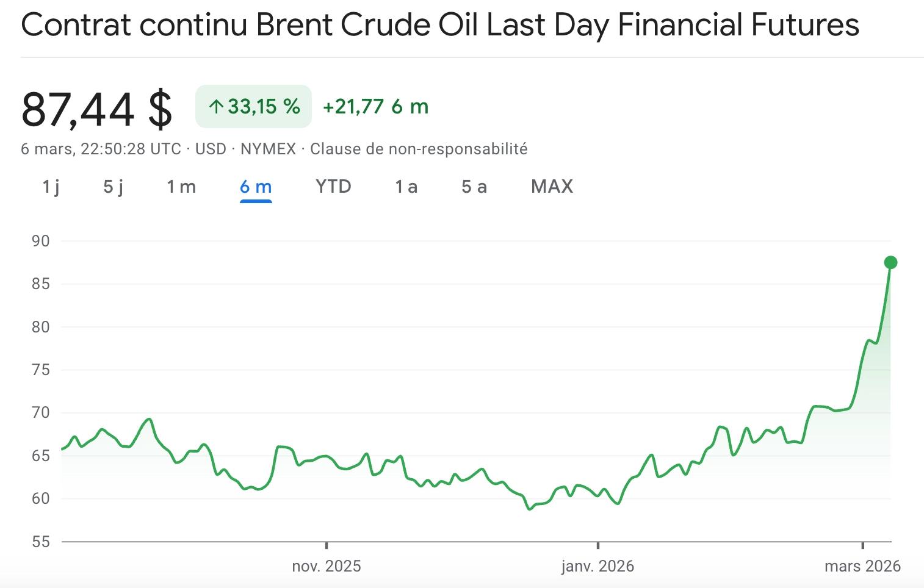
Task: Click the 87,44 $ price display
Action: tap(98, 109)
